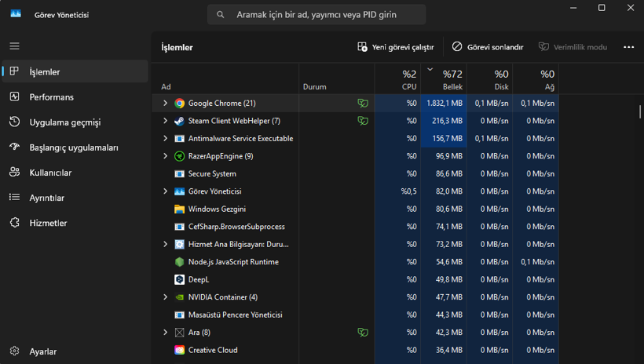Expand the Ara process group
The height and width of the screenshot is (364, 644).
click(165, 333)
